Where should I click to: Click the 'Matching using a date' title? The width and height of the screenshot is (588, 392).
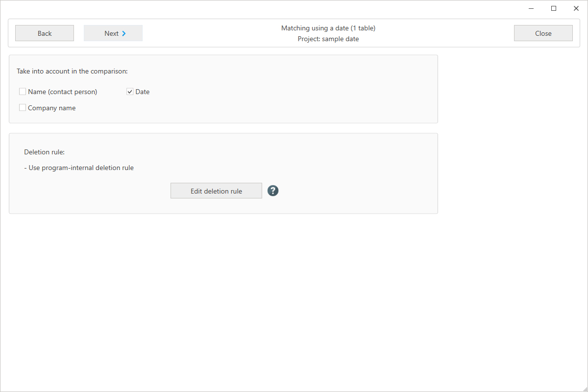[x=328, y=28]
